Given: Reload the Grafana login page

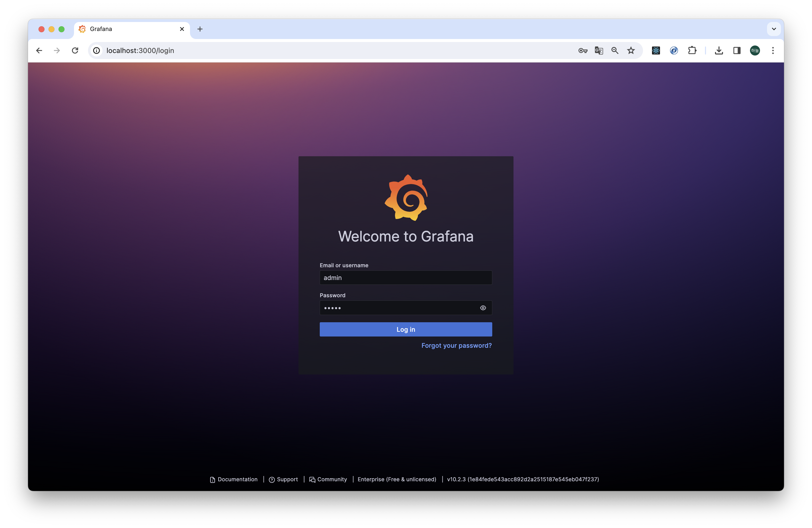Looking at the screenshot, I should pyautogui.click(x=75, y=50).
